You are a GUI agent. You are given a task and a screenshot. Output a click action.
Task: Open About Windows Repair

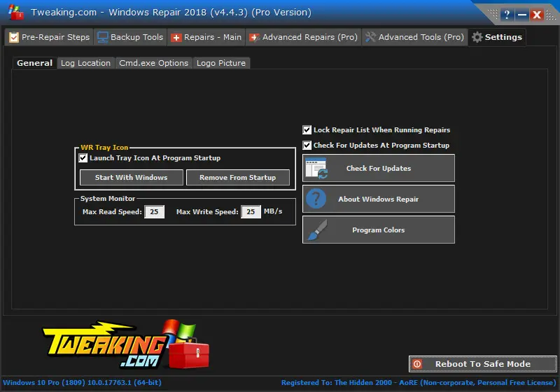click(379, 199)
